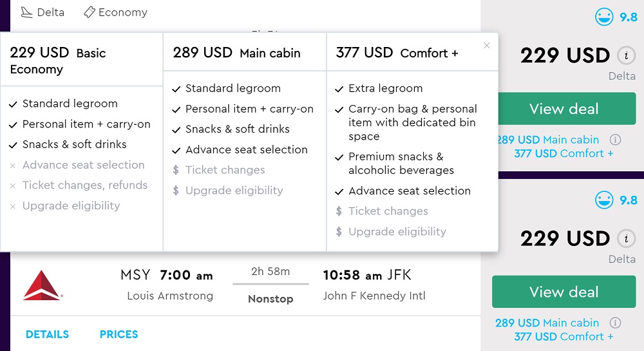Viewport: 644px width, 351px height.
Task: Select top 289 USD Main cabin link
Action: [547, 140]
